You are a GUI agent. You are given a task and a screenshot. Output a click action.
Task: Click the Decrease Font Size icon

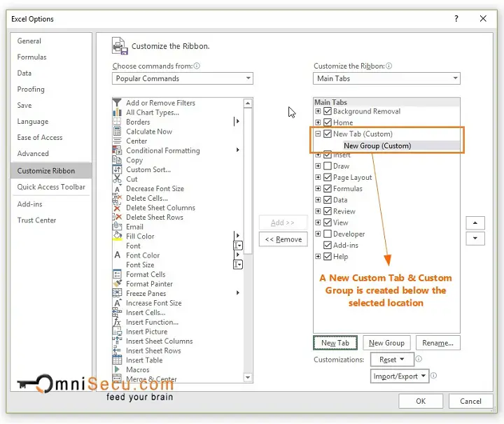click(x=117, y=188)
